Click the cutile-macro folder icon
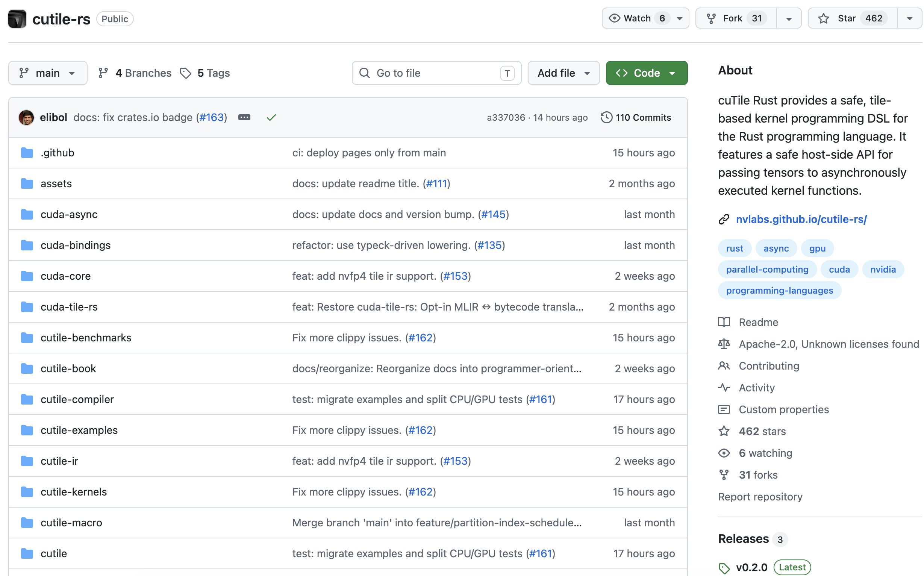This screenshot has height=576, width=924. point(27,523)
